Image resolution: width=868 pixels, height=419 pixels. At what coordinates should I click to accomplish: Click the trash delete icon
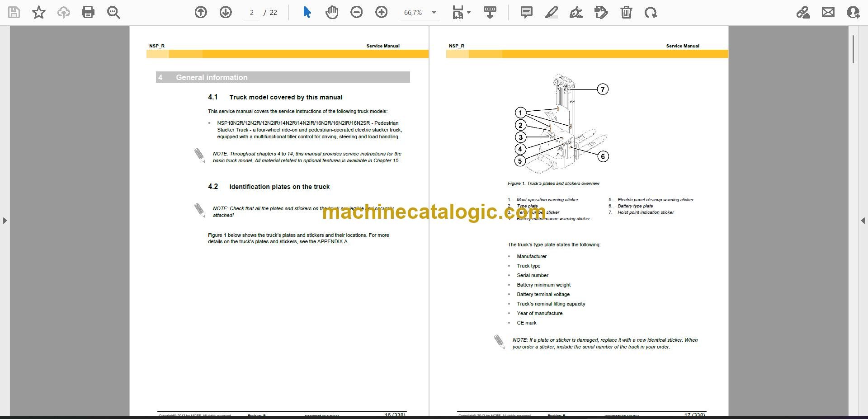pos(626,12)
